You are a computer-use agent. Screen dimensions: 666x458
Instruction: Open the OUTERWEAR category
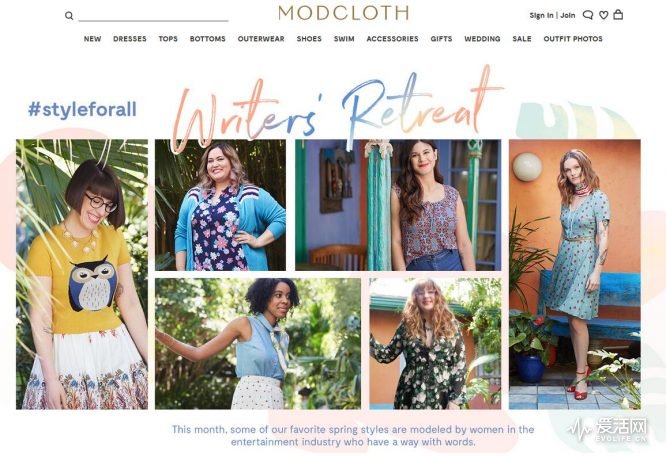[261, 39]
